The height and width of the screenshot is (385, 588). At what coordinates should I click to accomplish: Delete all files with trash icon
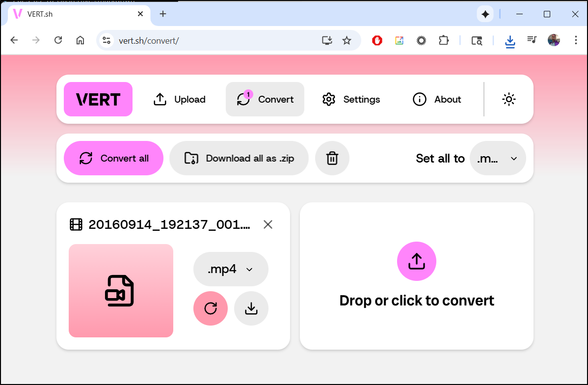click(x=332, y=158)
